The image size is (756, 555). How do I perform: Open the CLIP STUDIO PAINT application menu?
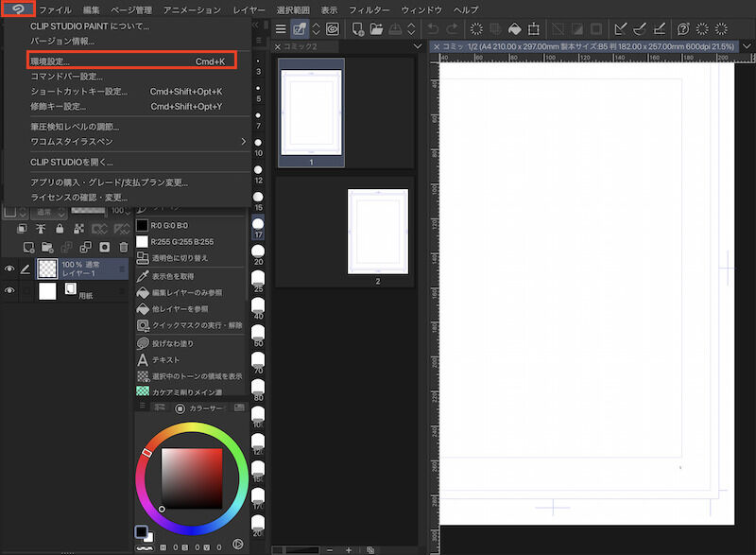click(18, 9)
